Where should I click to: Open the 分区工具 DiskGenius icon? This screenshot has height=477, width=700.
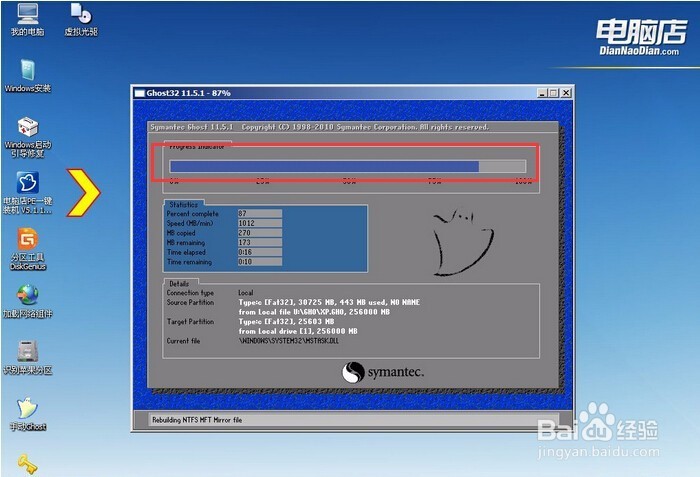tap(28, 249)
